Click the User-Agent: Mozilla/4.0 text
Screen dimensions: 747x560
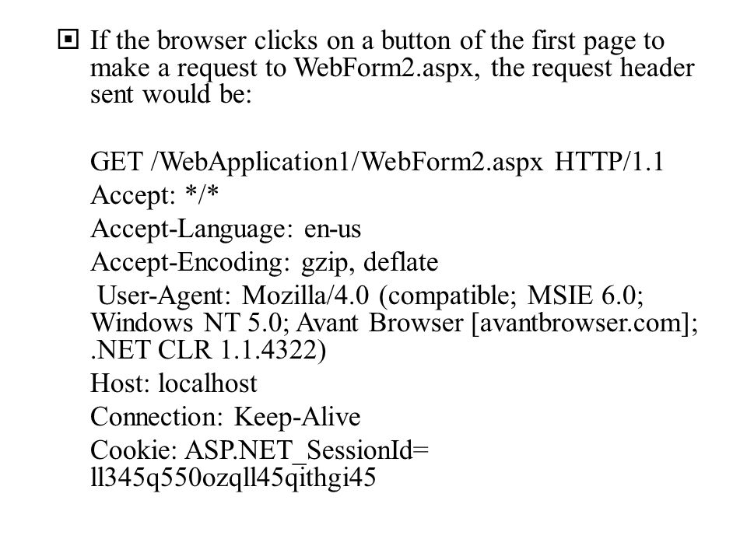233,296
